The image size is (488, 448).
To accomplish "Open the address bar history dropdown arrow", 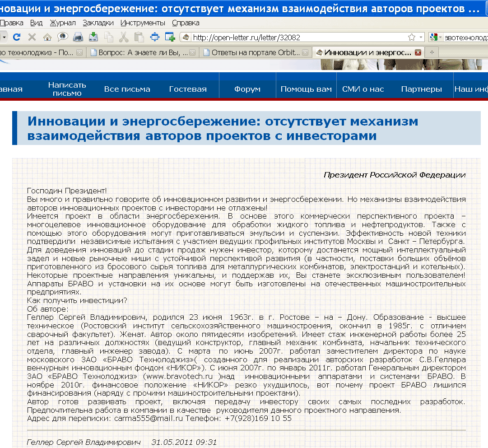I will click(421, 37).
